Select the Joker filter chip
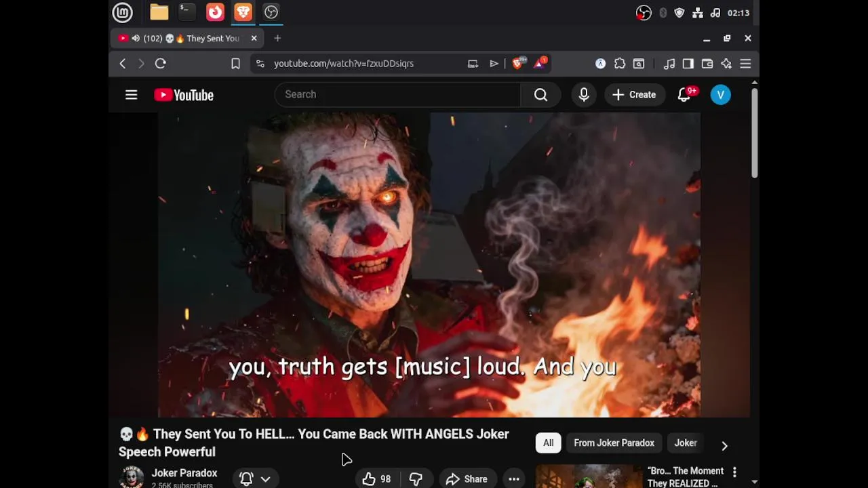 click(x=686, y=443)
